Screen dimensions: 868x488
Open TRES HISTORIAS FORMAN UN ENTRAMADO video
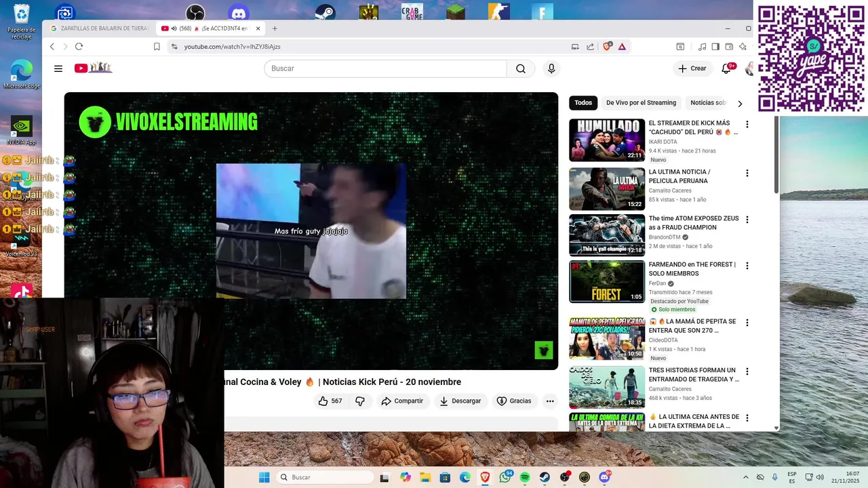(694, 375)
